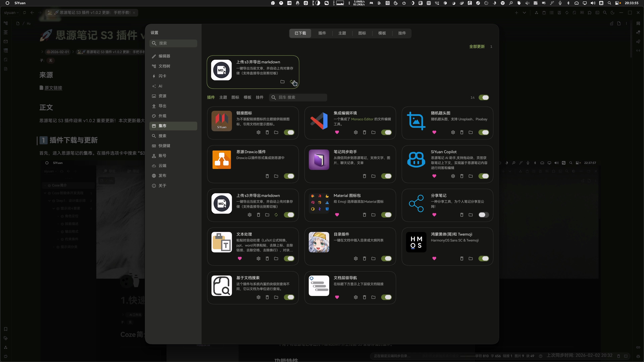Open the 原文链接 link

[x=53, y=88]
